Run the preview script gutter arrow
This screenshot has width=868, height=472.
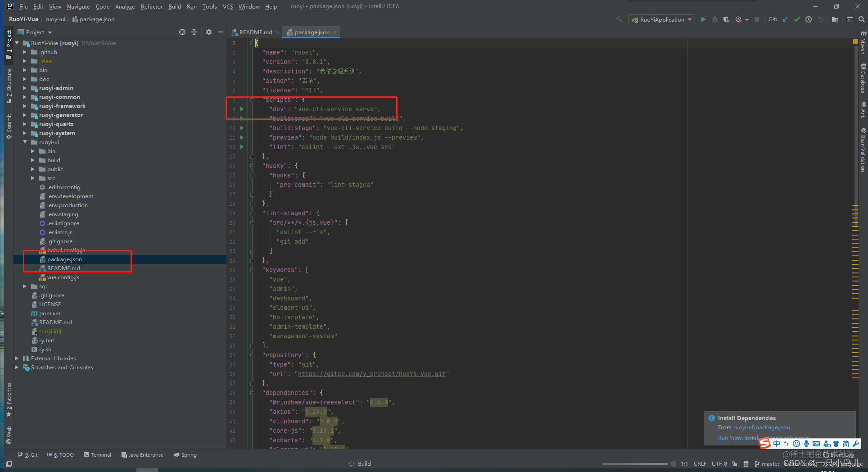242,137
